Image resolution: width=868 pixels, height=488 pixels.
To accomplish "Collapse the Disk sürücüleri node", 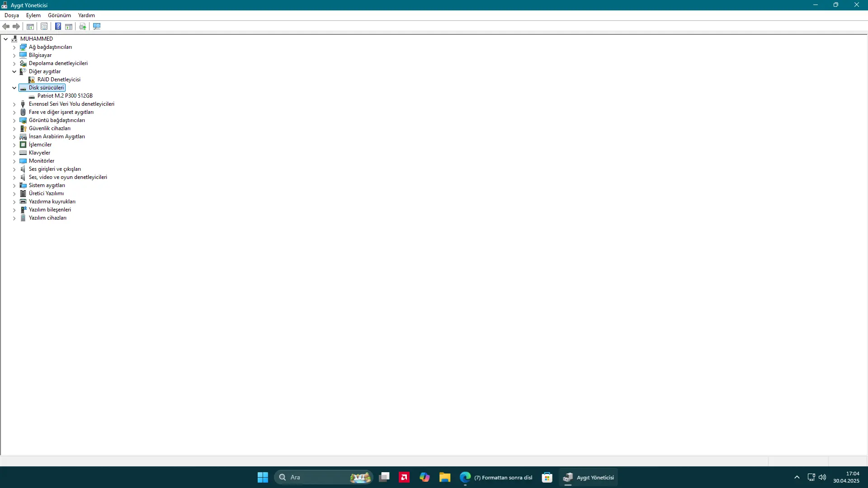I will pyautogui.click(x=14, y=88).
